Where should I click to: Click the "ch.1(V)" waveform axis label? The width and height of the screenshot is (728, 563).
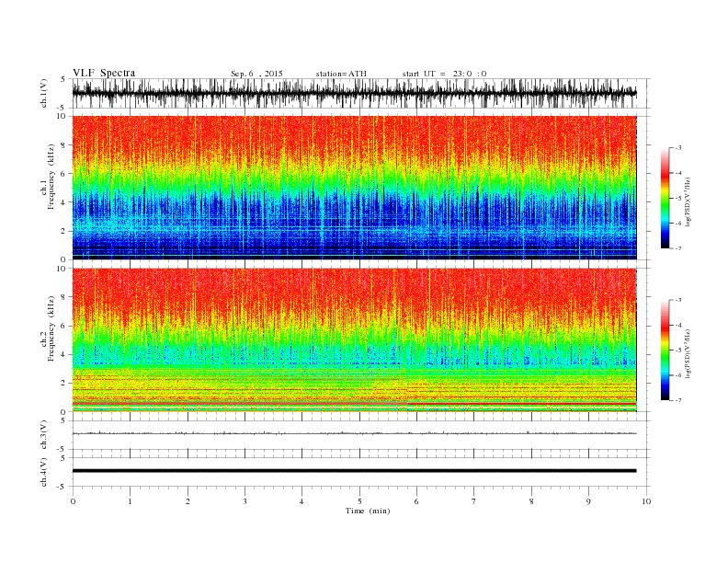pos(44,93)
